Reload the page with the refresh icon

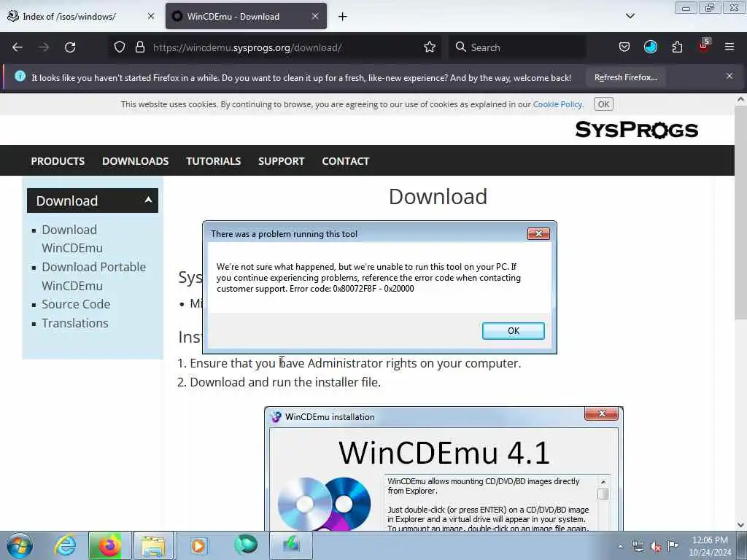70,47
